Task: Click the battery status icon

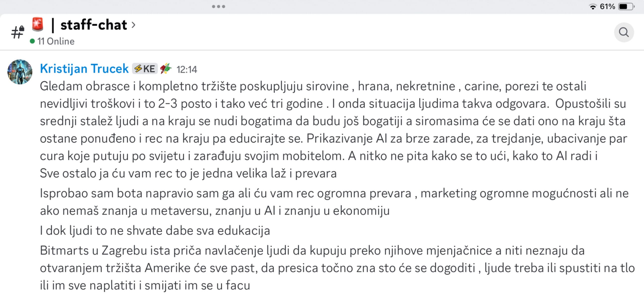Action: pos(626,7)
